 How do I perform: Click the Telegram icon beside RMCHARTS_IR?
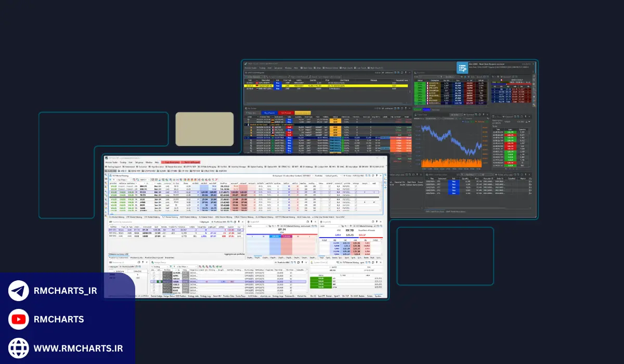tap(19, 291)
